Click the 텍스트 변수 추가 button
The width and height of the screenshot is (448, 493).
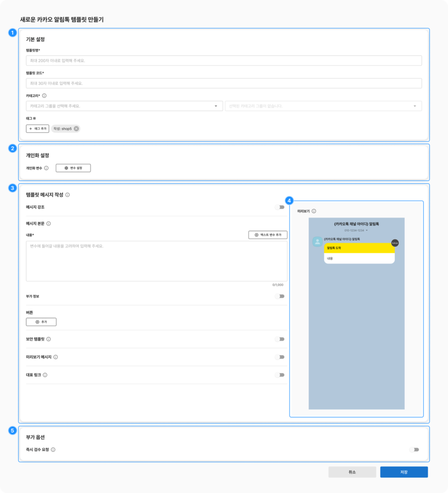point(268,235)
